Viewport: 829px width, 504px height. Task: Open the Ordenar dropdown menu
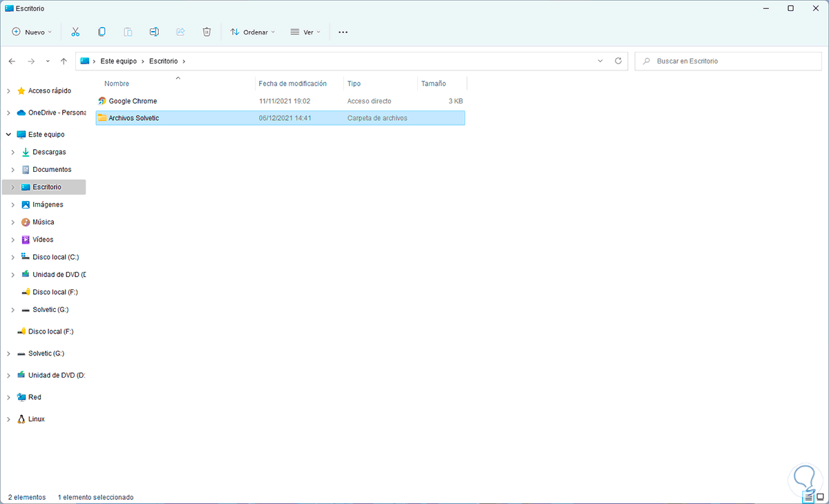point(252,32)
